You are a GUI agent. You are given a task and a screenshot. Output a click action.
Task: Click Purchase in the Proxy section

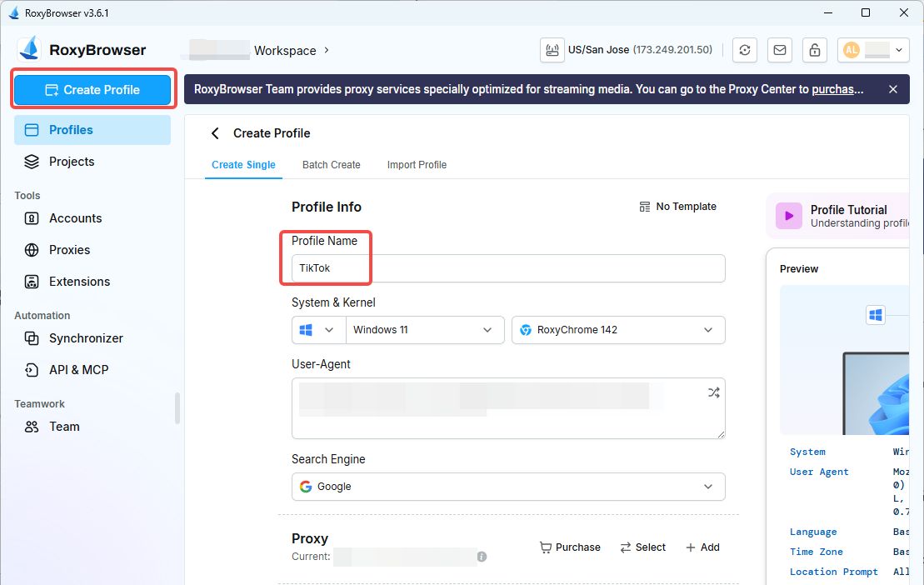click(570, 547)
